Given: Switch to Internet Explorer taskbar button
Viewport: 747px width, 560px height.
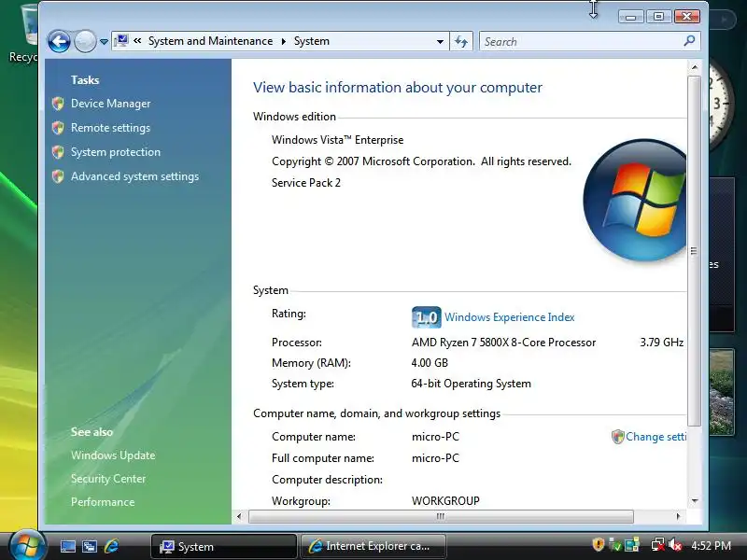Looking at the screenshot, I should pos(373,546).
